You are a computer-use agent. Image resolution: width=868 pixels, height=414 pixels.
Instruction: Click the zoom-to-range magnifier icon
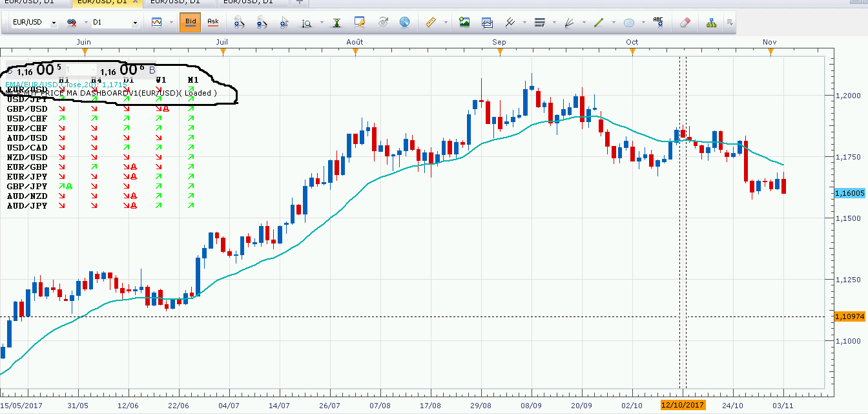(x=307, y=23)
